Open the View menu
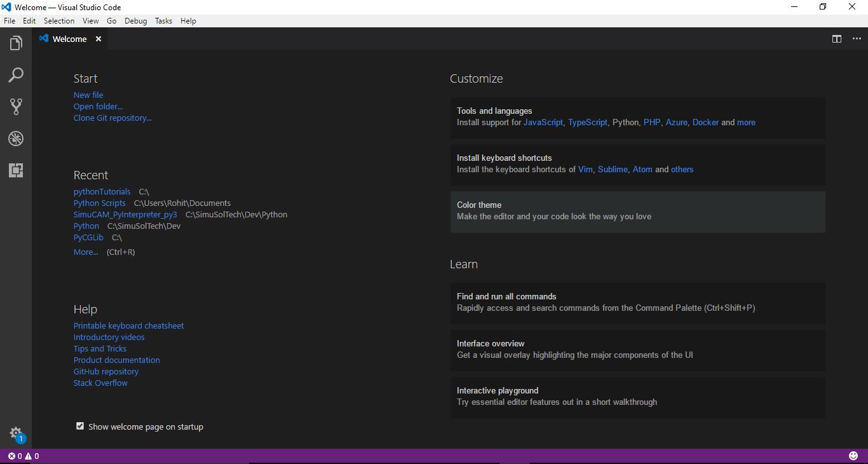 [x=91, y=21]
